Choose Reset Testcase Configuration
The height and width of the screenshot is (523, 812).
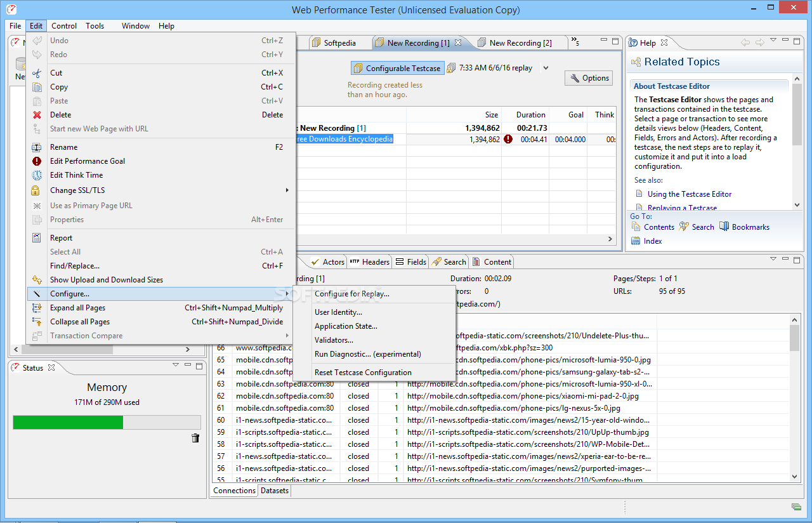click(x=374, y=372)
